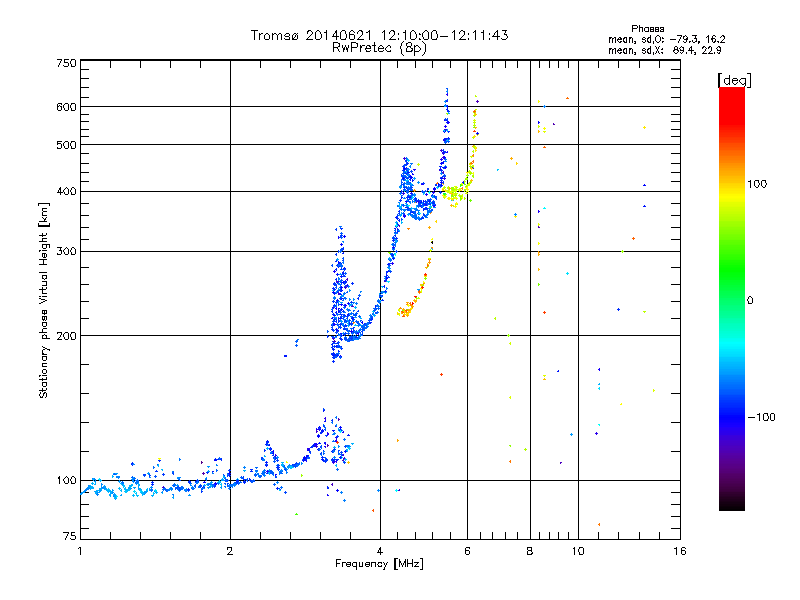Click the y-axis '100' tick label
The image size is (800, 600).
(66, 481)
